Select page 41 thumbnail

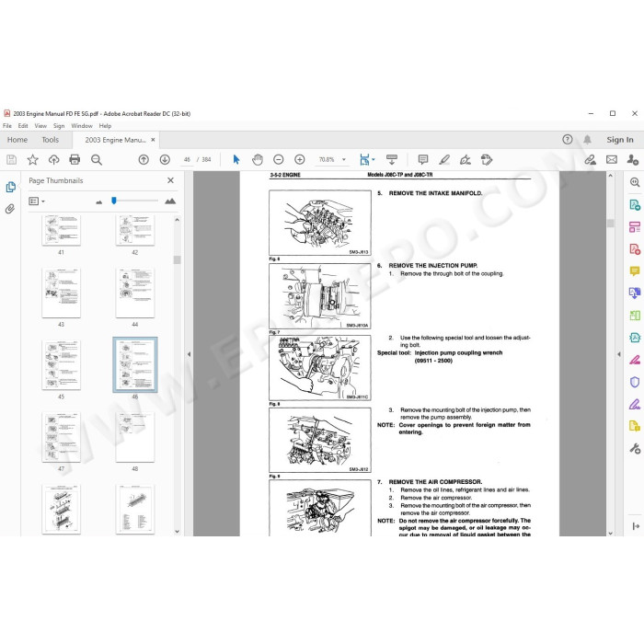coord(62,230)
